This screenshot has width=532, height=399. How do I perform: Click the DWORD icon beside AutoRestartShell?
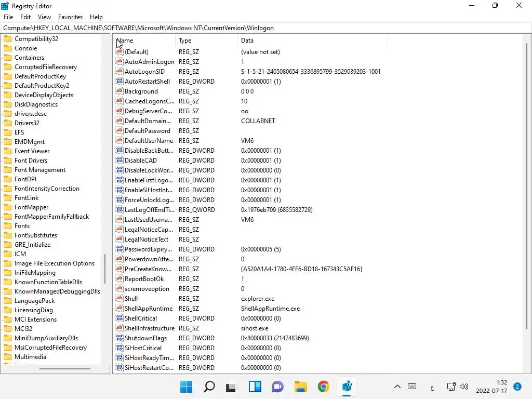(119, 81)
